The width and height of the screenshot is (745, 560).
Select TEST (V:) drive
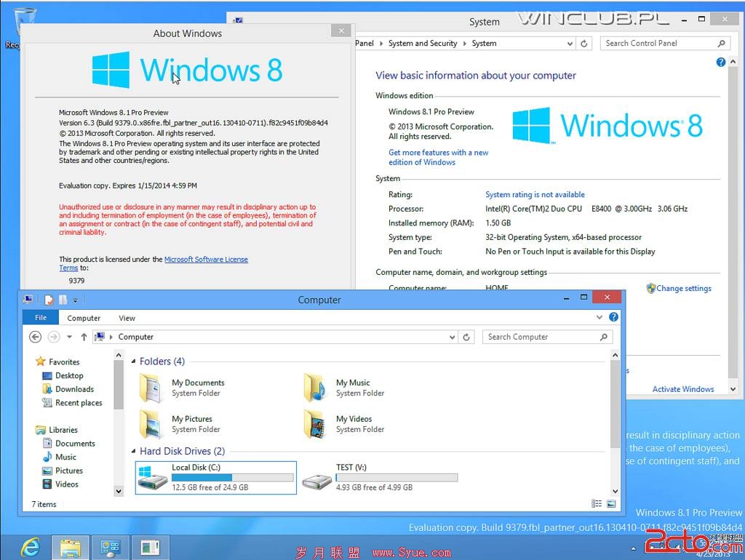(x=380, y=477)
